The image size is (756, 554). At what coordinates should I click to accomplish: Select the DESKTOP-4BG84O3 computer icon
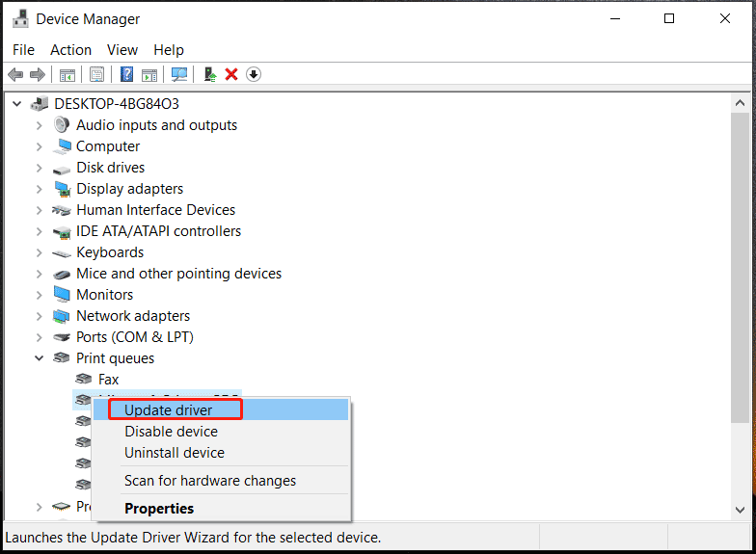pyautogui.click(x=40, y=104)
